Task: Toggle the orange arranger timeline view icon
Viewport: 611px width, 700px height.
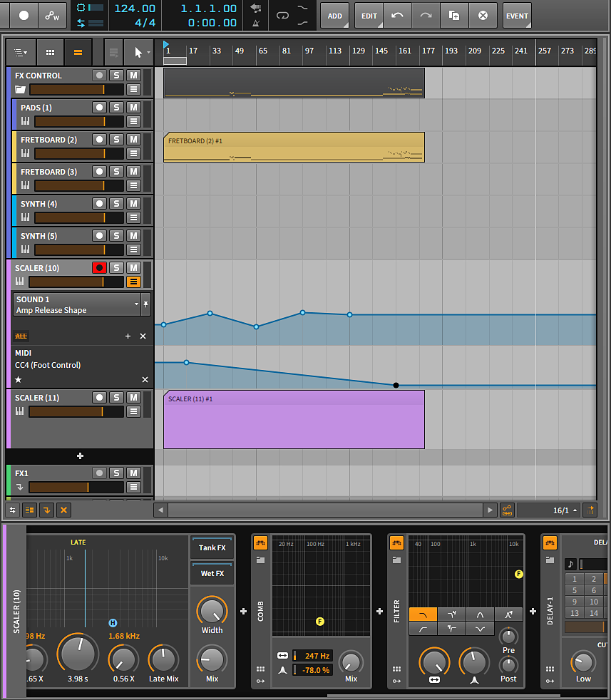Action: [x=78, y=53]
